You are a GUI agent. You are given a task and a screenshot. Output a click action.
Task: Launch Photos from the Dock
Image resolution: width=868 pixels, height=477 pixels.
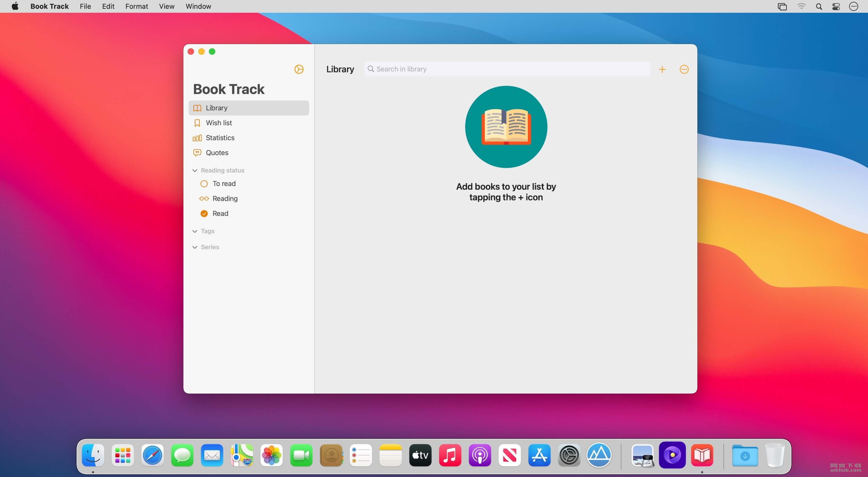(272, 455)
